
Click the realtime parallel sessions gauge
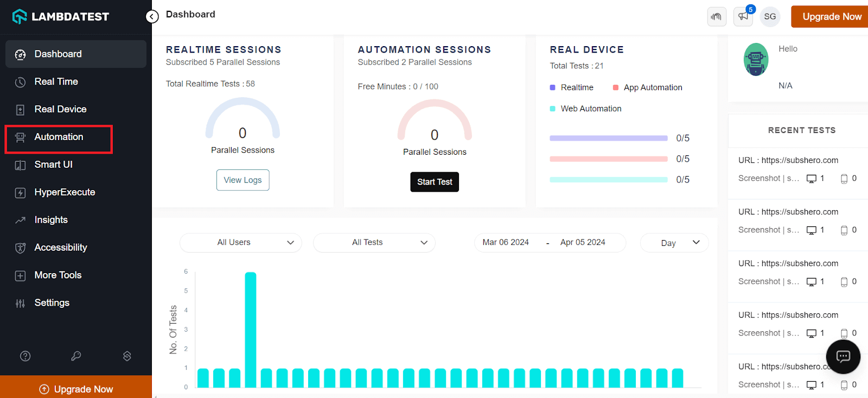click(242, 118)
